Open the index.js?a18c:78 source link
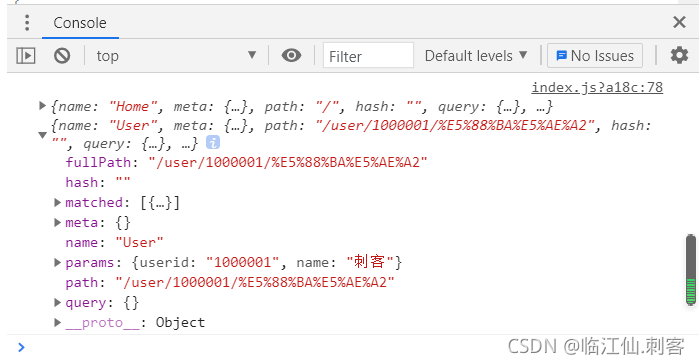The width and height of the screenshot is (699, 364). click(x=597, y=87)
